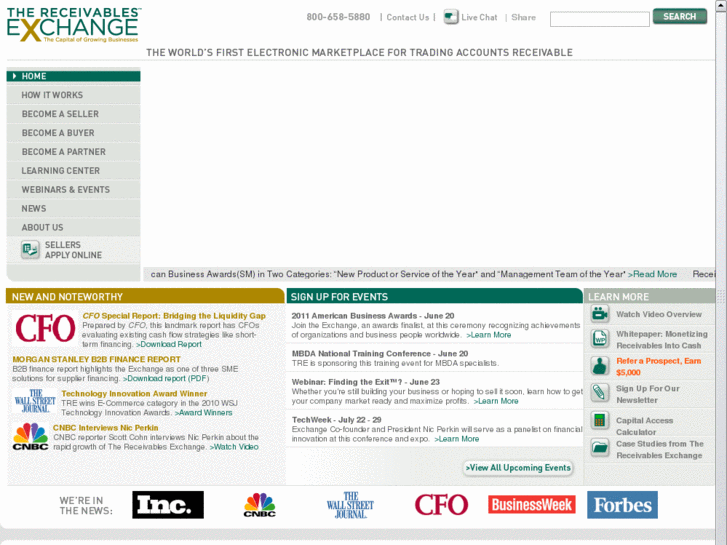This screenshot has height=545, width=727.
Task: Click Learn More for Finding the Exit webinar
Action: (x=496, y=401)
